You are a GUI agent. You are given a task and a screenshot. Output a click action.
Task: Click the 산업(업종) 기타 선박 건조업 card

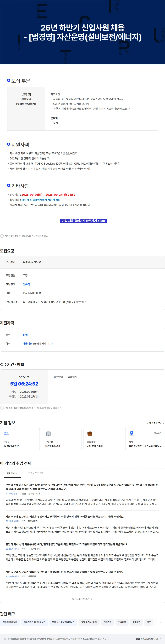click(103, 439)
